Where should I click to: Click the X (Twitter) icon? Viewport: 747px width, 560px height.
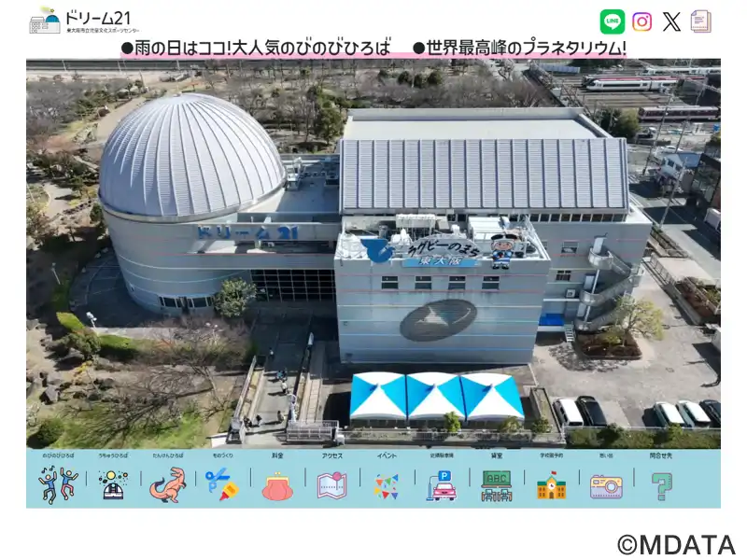coord(671,21)
